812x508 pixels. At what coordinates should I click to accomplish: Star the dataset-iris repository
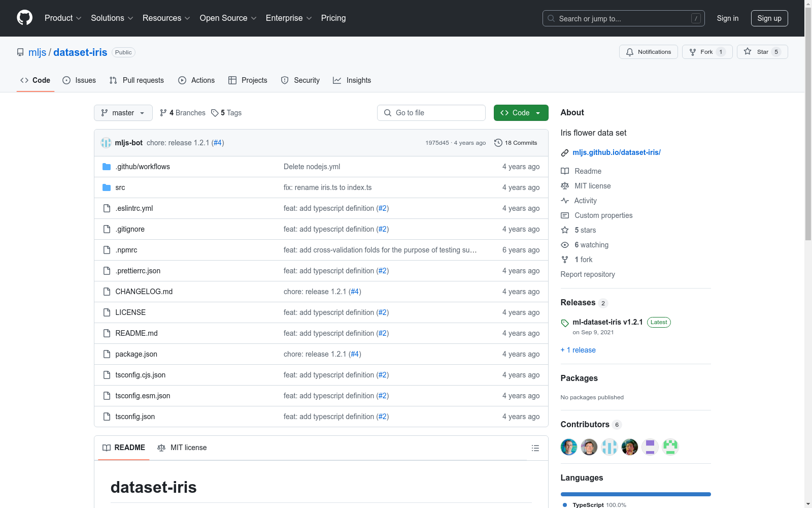(x=762, y=52)
